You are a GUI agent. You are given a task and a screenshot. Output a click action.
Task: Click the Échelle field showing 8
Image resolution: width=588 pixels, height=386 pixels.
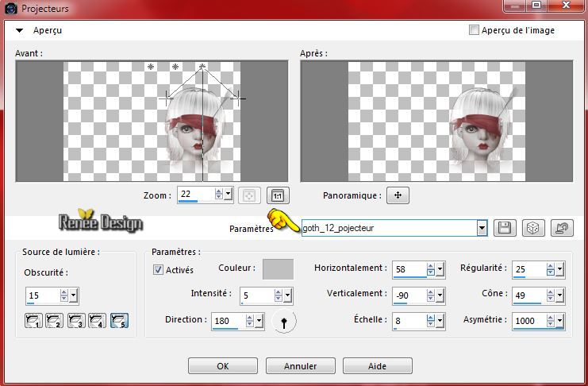point(409,321)
